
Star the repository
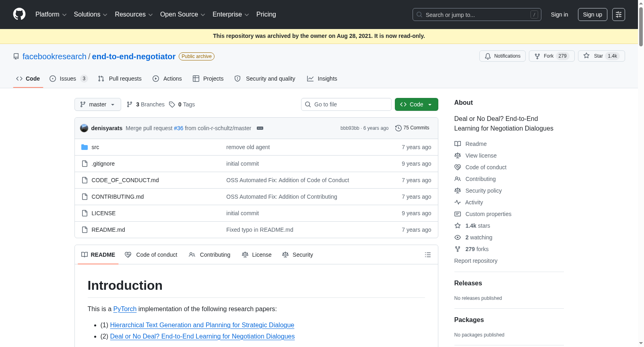pos(601,56)
